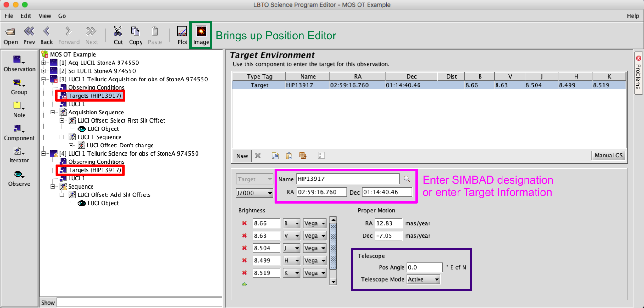Screen dimensions: 644x308
Task: Add an Observe element from sidebar
Action: [x=19, y=178]
